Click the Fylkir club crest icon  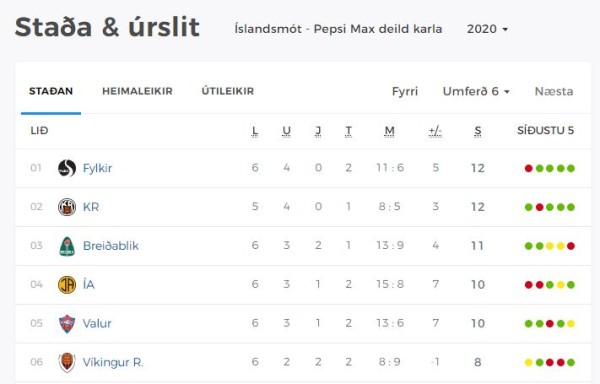coord(67,168)
